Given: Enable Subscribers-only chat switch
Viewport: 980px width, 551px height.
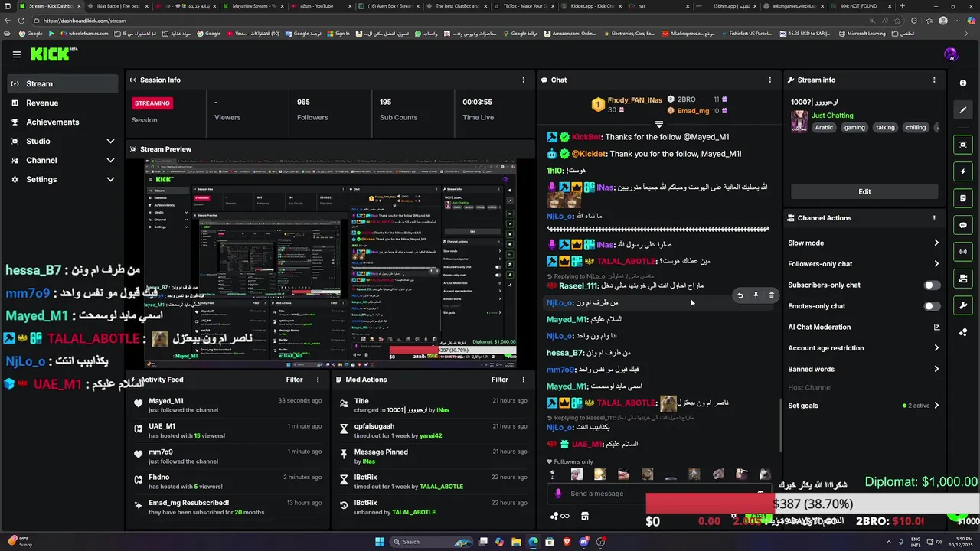Looking at the screenshot, I should [932, 285].
